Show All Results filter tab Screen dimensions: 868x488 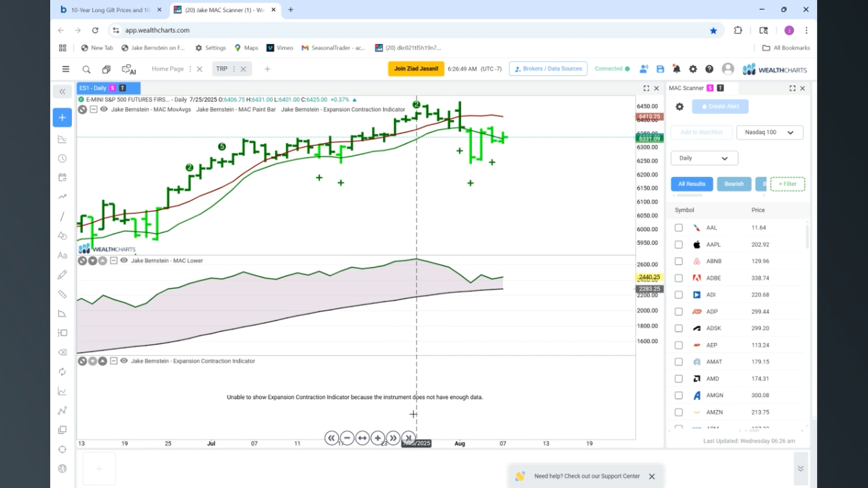pos(692,184)
